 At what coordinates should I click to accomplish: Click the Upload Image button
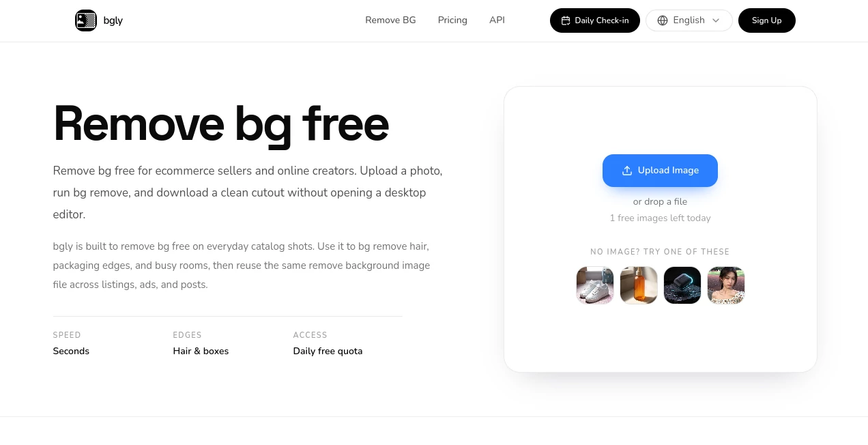pyautogui.click(x=660, y=171)
